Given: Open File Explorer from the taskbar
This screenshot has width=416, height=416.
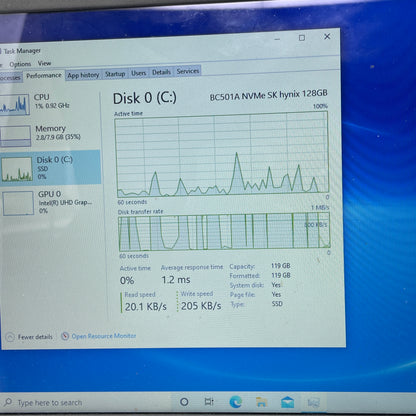Looking at the screenshot, I should (262, 402).
